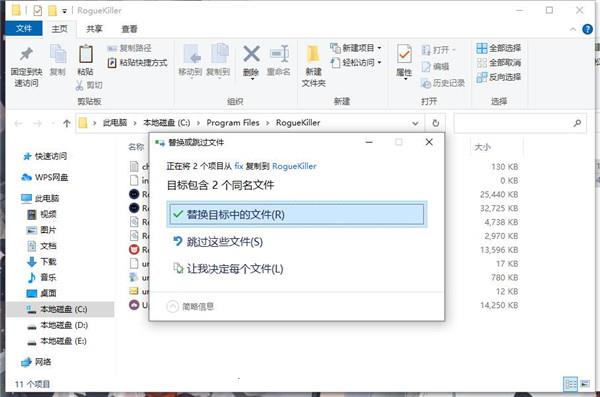This screenshot has width=600, height=397.
Task: Open Music folder in the sidebar
Action: click(x=42, y=277)
